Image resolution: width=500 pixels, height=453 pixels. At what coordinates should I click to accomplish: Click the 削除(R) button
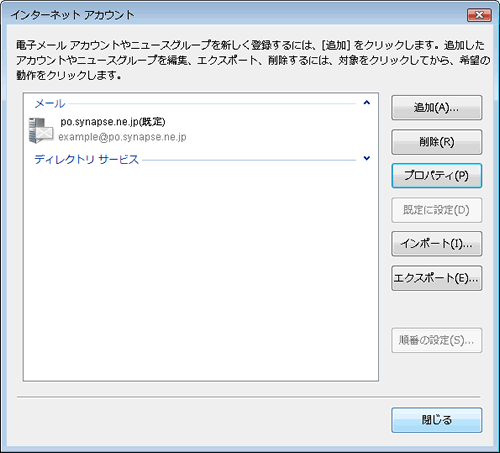click(x=436, y=142)
